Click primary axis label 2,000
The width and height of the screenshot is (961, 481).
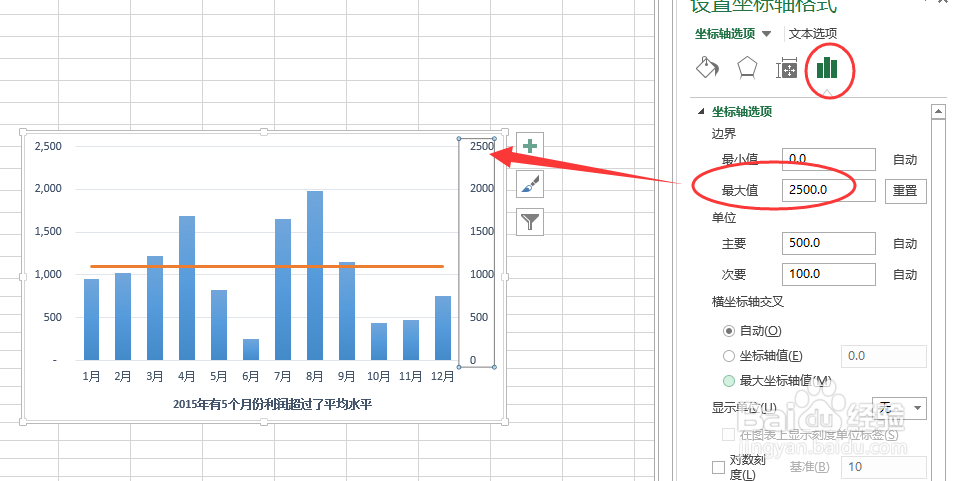pos(48,189)
